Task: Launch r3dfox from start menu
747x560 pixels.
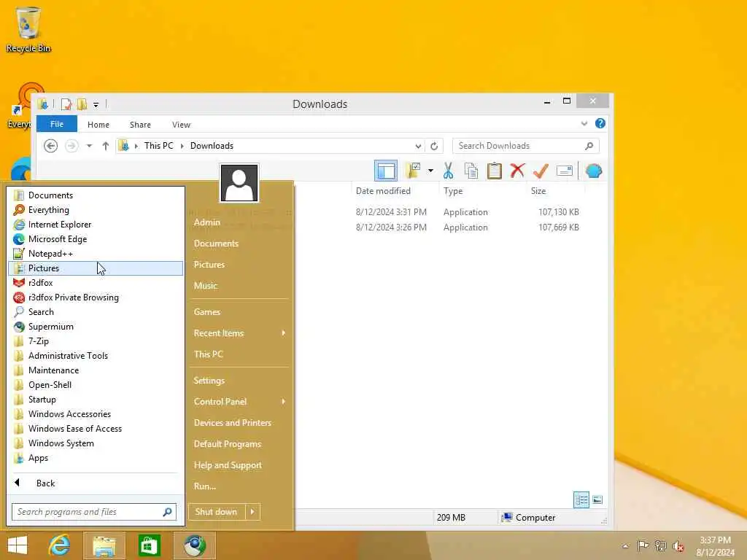Action: pos(96,283)
